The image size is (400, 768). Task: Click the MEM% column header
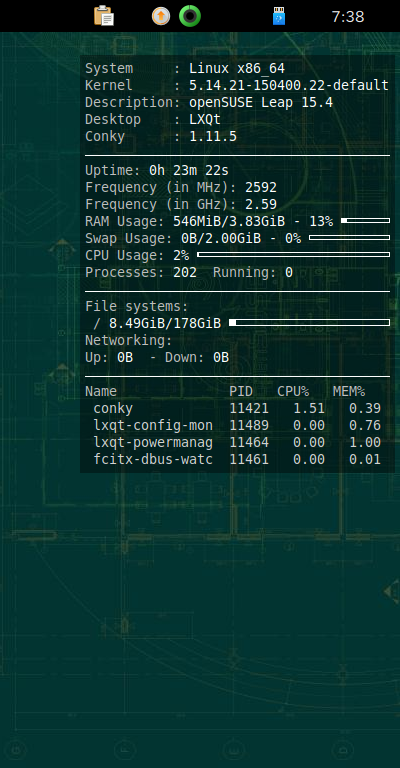pos(349,391)
